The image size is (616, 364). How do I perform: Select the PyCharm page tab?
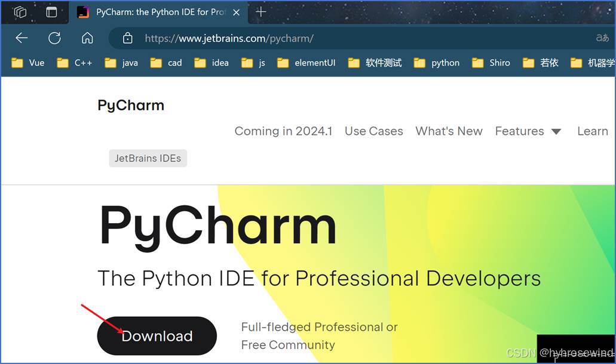159,13
